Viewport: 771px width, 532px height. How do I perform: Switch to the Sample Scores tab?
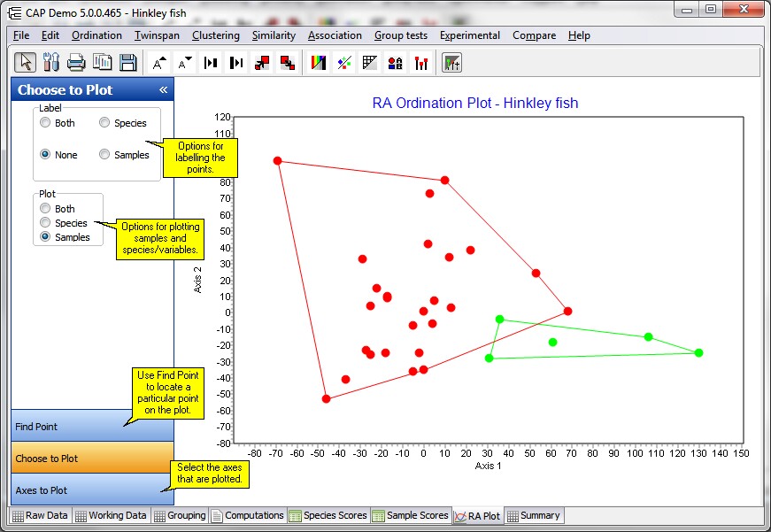coord(411,515)
